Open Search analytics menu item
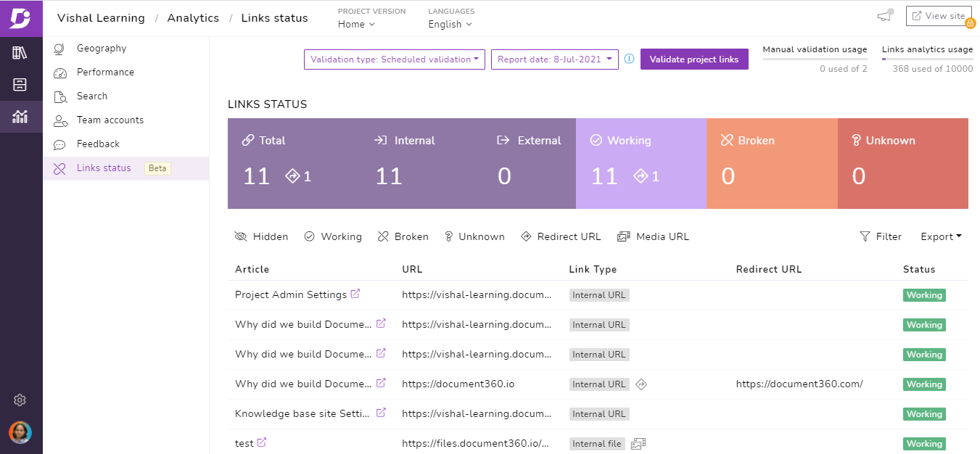The image size is (980, 454). point(125,96)
